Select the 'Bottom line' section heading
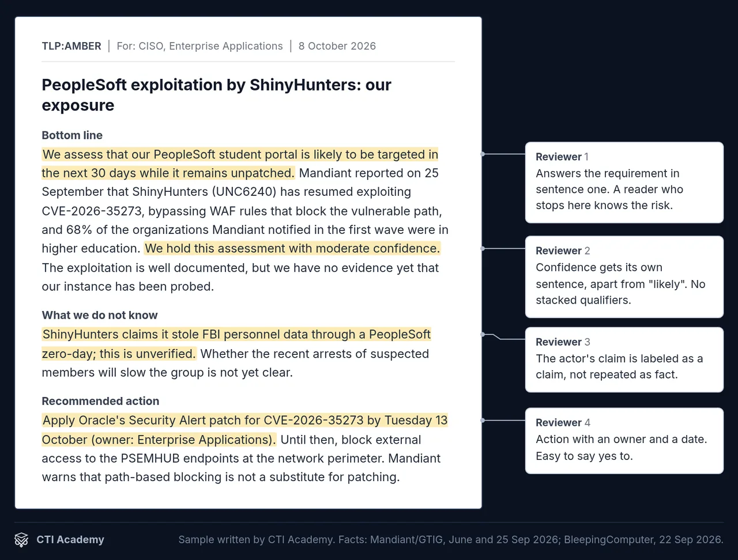Viewport: 738px width, 560px height. [x=72, y=135]
